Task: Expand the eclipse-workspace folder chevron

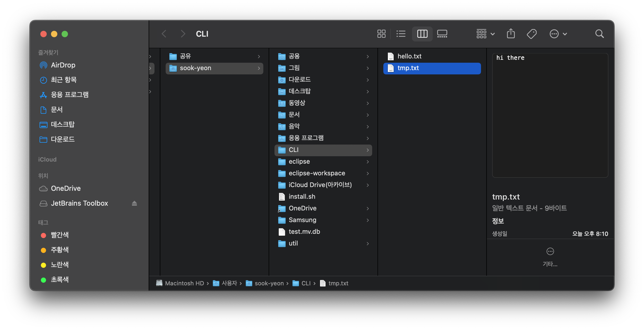Action: [x=368, y=173]
